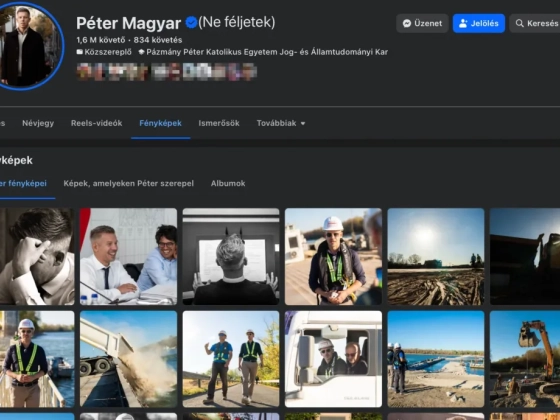Open photo of two men laughing at table
The width and height of the screenshot is (560, 420).
129,256
